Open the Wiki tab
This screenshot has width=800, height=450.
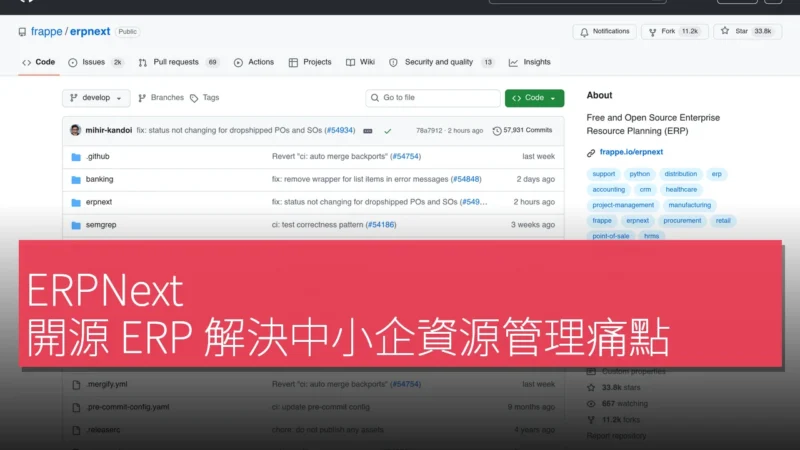(361, 62)
